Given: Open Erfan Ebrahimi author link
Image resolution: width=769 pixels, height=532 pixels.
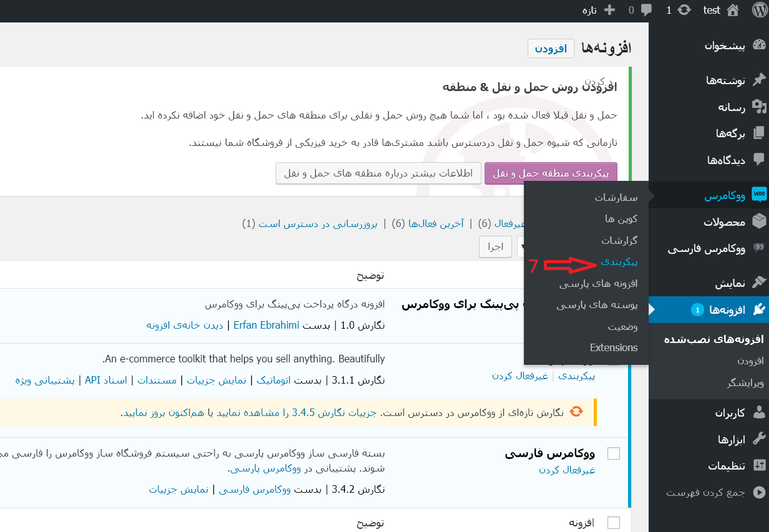Looking at the screenshot, I should pyautogui.click(x=266, y=325).
